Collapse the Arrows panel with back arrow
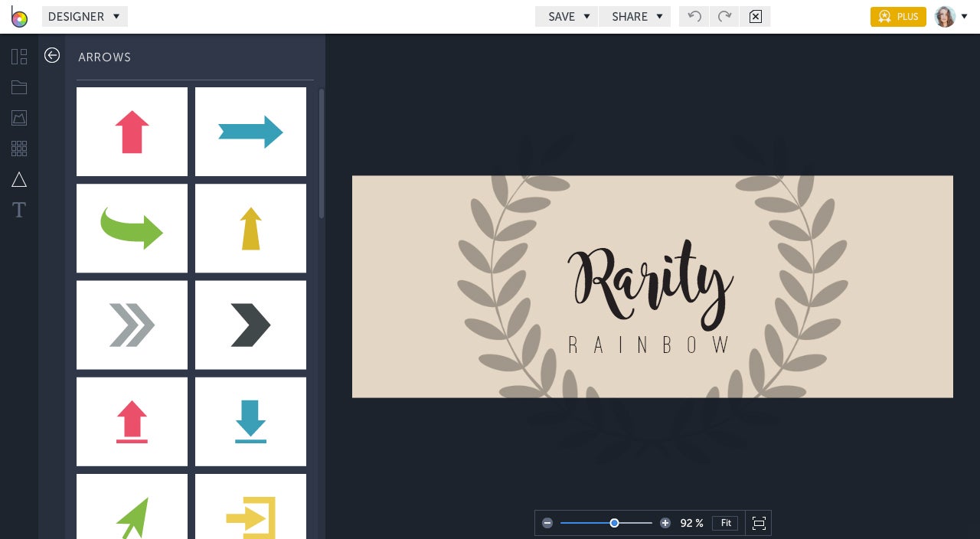This screenshot has height=539, width=980. [52, 55]
